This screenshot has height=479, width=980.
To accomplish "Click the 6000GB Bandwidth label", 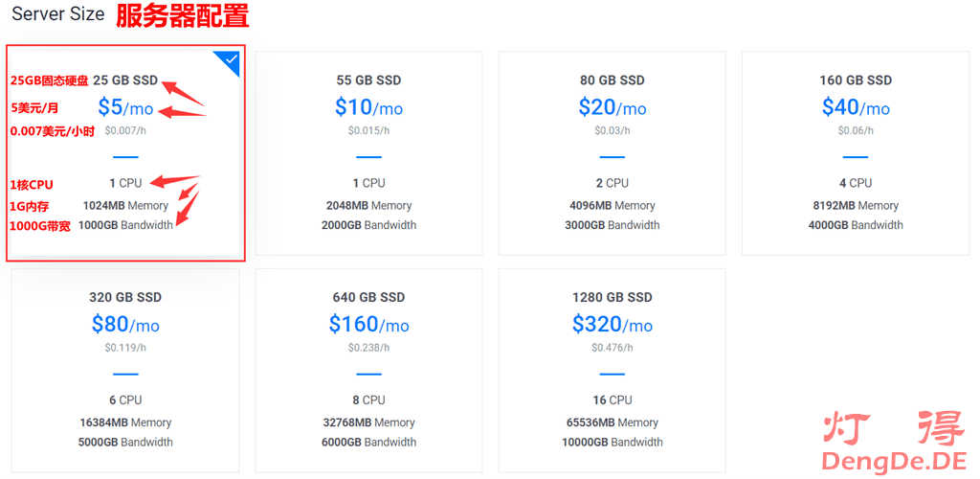I will click(x=368, y=443).
